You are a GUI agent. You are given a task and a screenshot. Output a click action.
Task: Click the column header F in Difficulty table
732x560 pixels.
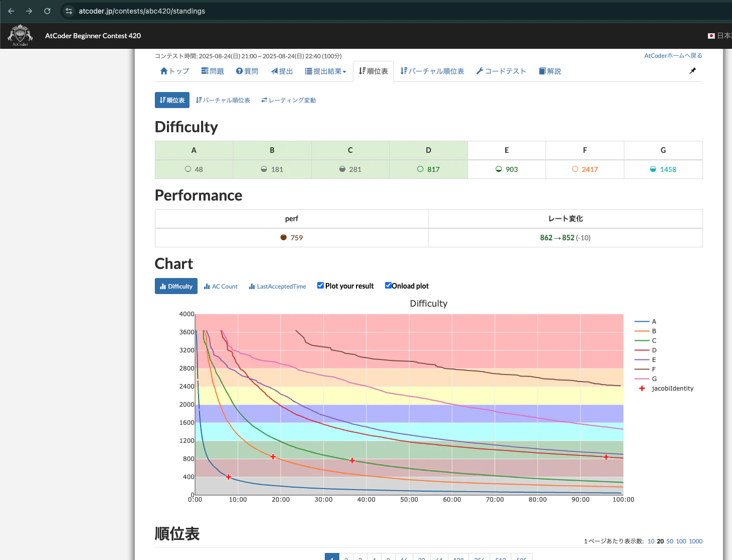(x=585, y=150)
